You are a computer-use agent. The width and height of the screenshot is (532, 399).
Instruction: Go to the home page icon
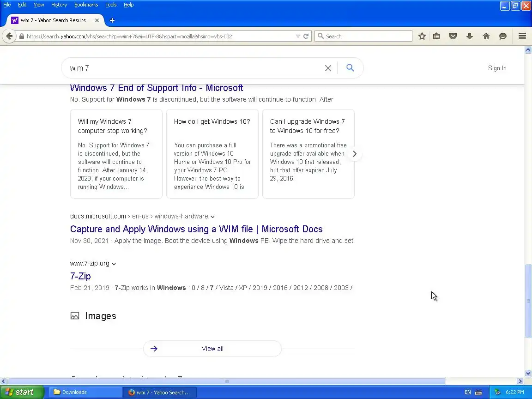click(486, 36)
